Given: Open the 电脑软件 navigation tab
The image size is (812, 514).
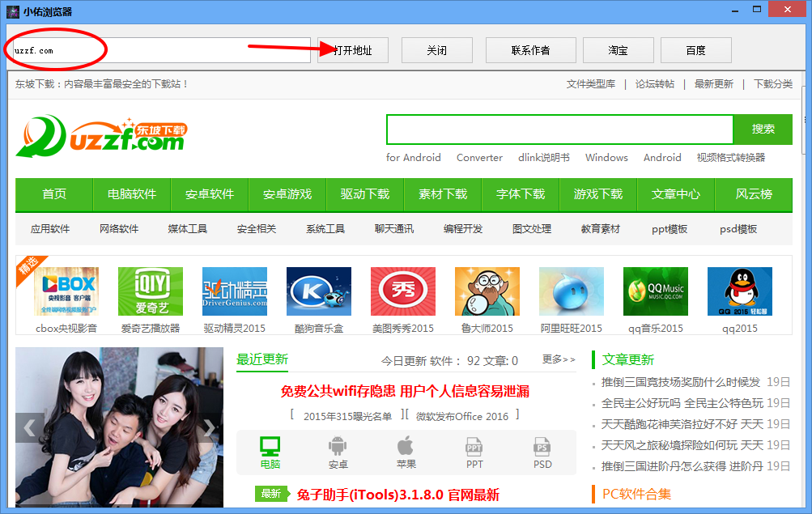Looking at the screenshot, I should pyautogui.click(x=132, y=194).
